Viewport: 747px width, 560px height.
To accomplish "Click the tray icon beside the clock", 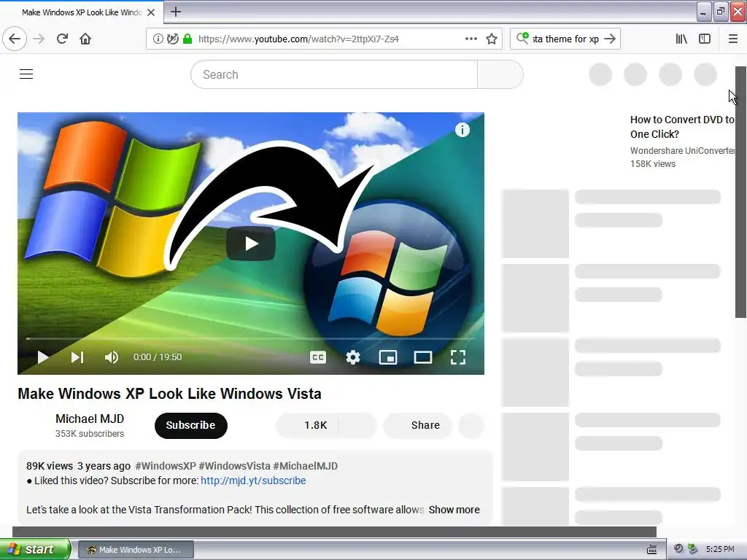I will [693, 549].
